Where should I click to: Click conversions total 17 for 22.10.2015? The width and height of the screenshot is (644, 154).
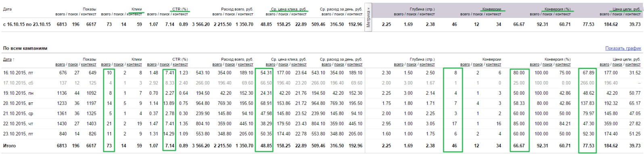(455, 124)
